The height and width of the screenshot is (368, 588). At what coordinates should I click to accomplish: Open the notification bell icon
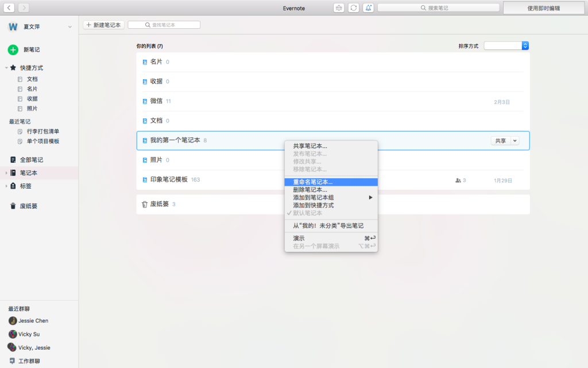[x=368, y=8]
